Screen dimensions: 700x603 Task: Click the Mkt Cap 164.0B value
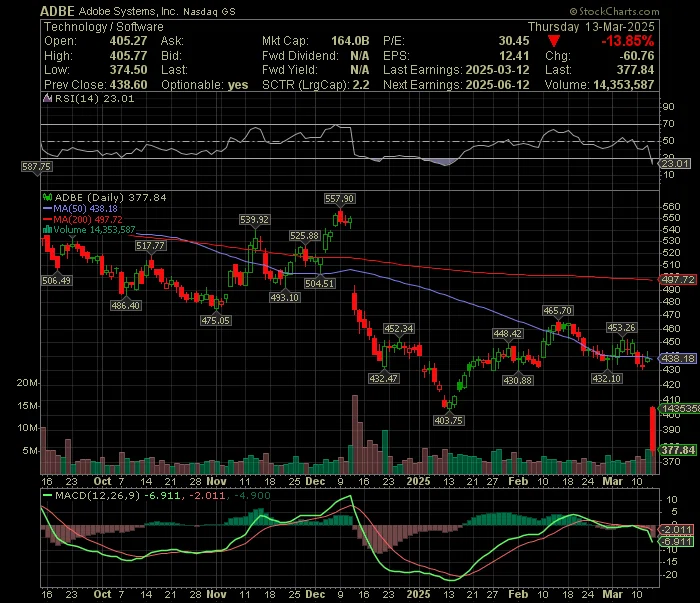click(x=350, y=41)
